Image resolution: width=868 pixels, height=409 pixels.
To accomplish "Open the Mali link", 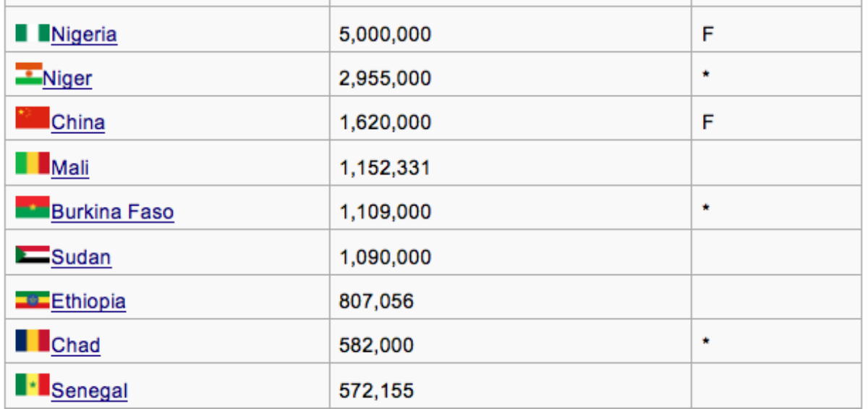I will click(70, 167).
